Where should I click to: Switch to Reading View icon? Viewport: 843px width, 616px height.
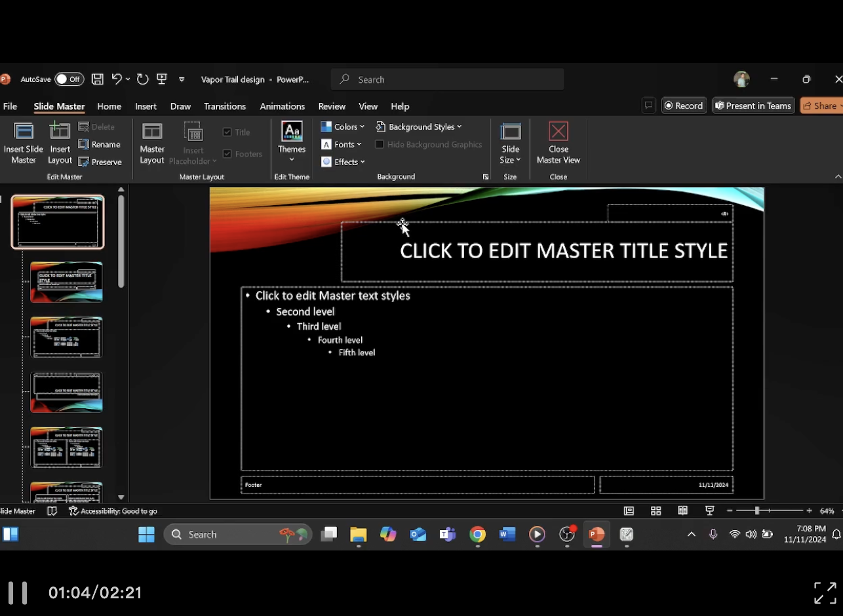pos(682,511)
